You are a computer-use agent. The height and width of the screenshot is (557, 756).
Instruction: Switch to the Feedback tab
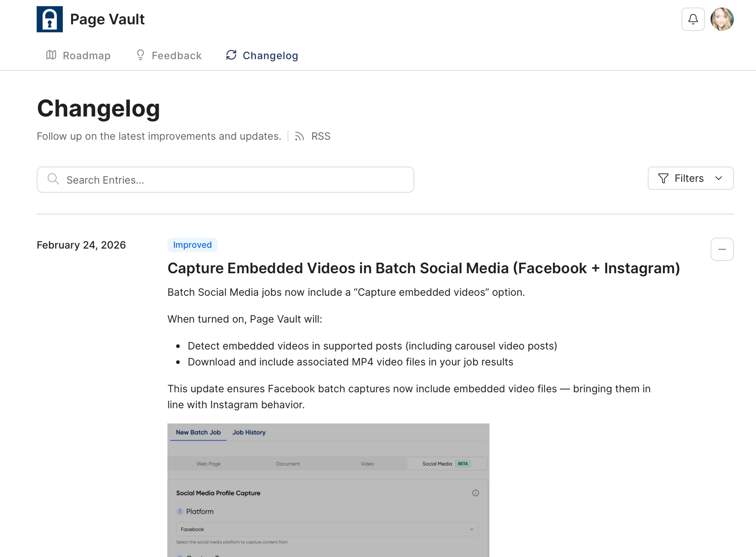[x=176, y=56]
